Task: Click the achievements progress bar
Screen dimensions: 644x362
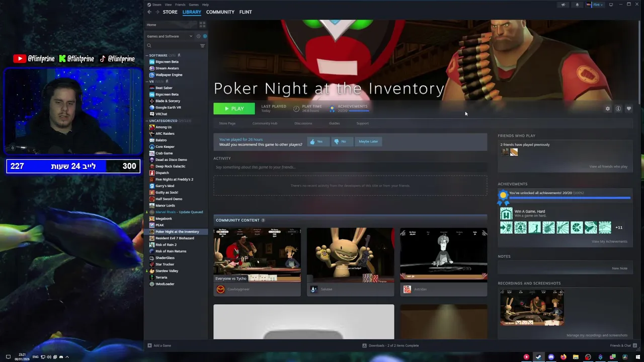Action: tap(570, 198)
